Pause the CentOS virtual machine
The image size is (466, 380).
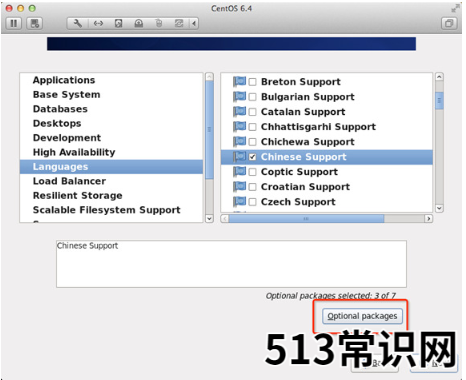(x=14, y=23)
